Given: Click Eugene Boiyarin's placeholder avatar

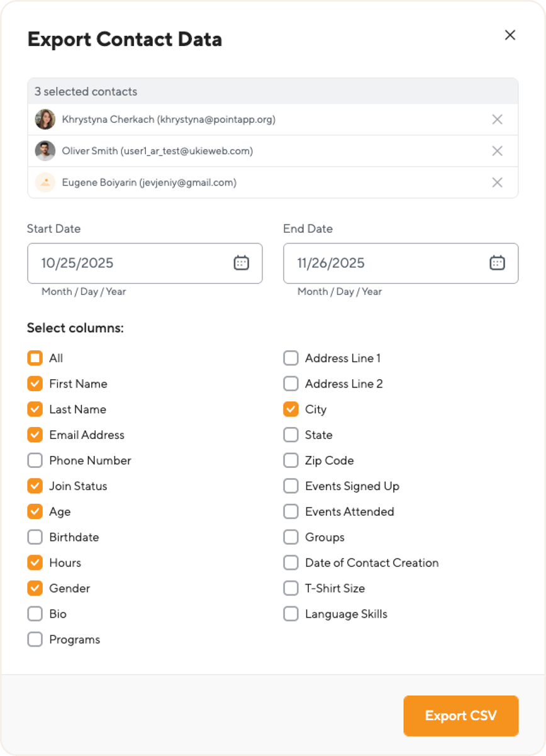Looking at the screenshot, I should click(45, 182).
